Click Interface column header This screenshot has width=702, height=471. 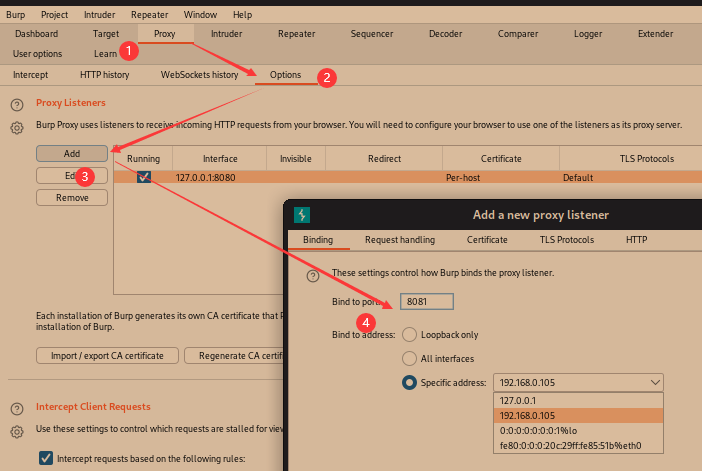pos(220,158)
